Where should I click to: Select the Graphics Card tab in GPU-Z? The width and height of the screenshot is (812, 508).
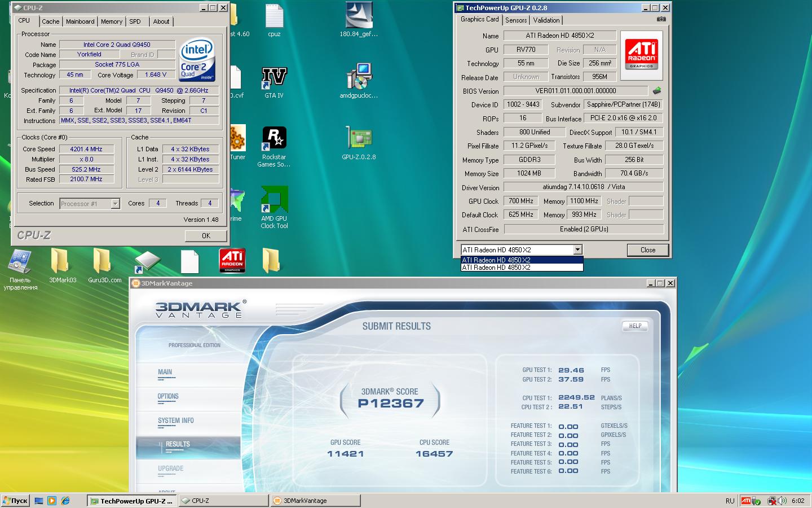coord(479,19)
